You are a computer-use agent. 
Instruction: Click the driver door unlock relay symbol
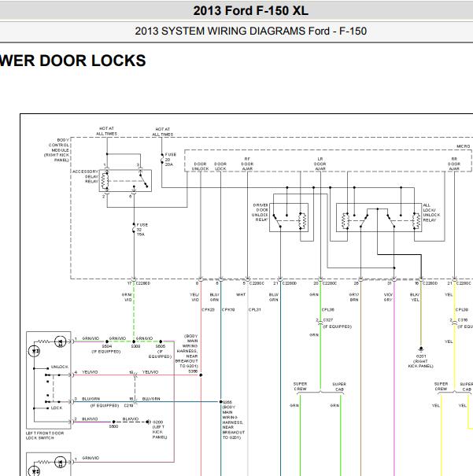[289, 217]
